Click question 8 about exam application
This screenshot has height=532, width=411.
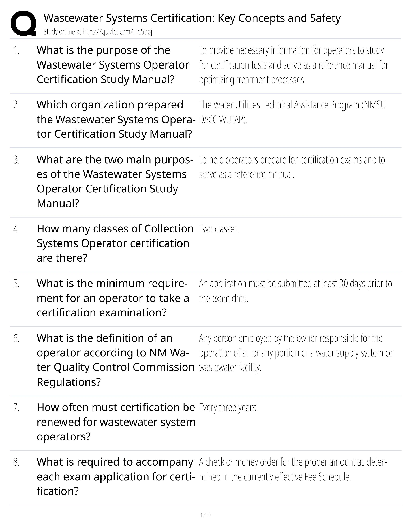(x=115, y=477)
